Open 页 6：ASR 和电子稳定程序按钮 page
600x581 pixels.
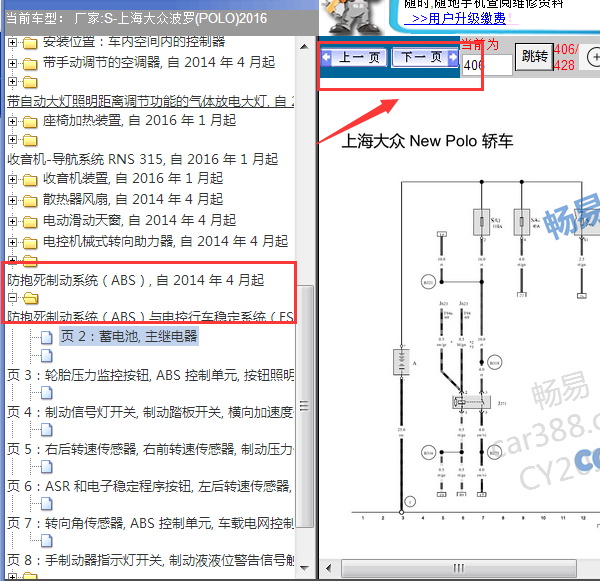point(150,486)
